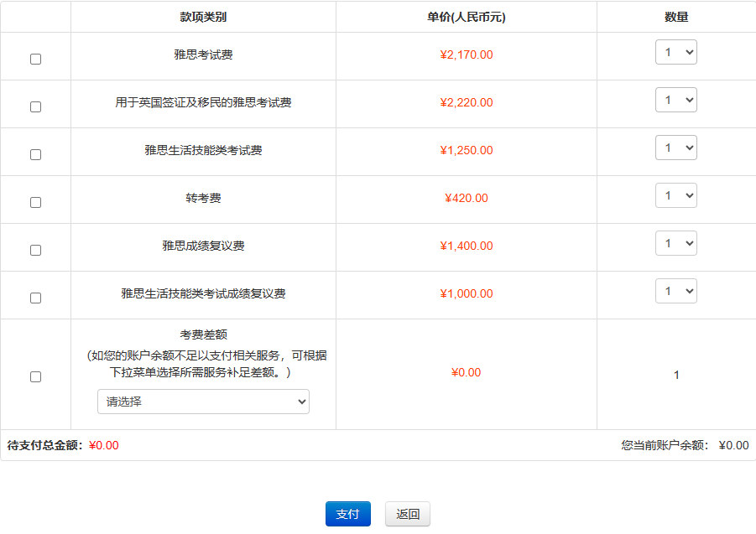Screen dimensions: 756x534
Task: Click the 用于英国签证及移民的雅思考试费 label
Action: pyautogui.click(x=203, y=102)
